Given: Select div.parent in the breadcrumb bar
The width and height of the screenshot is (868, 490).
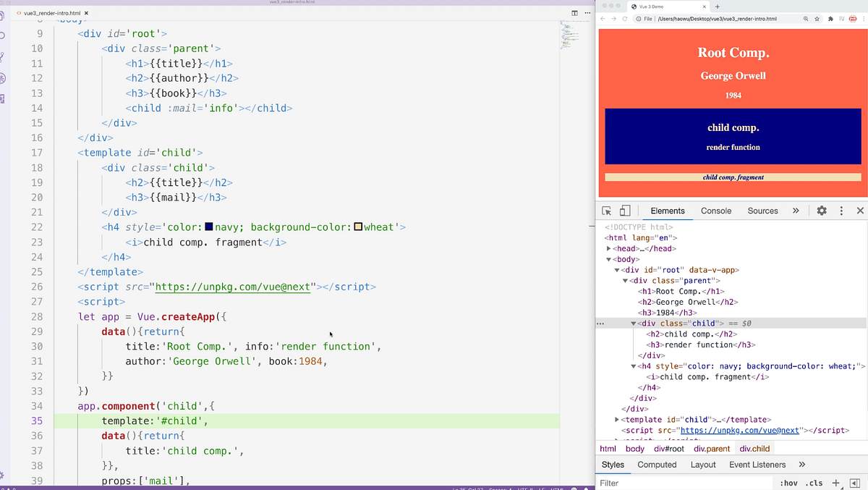Looking at the screenshot, I should coord(712,449).
